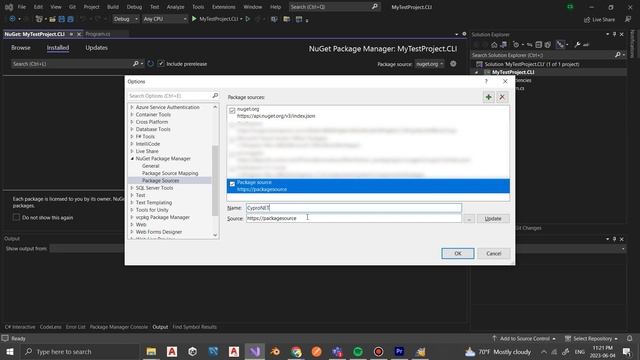Click Solution Explorer Home icon

point(494,44)
